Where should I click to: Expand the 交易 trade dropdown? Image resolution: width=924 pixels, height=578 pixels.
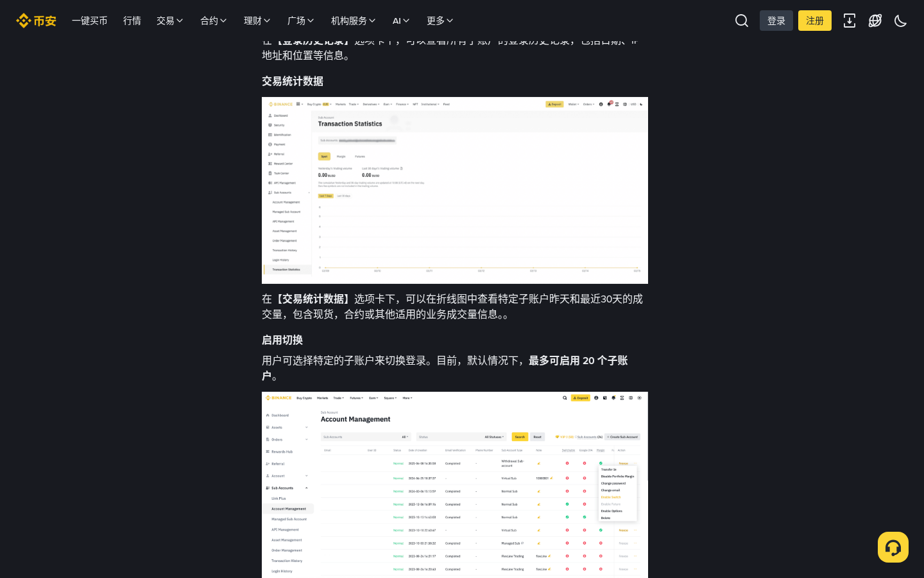click(x=170, y=21)
